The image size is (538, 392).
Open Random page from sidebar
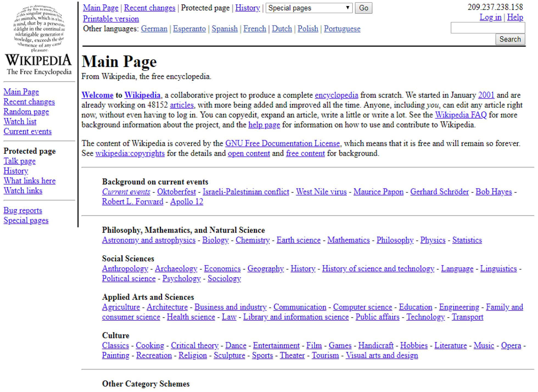[26, 112]
